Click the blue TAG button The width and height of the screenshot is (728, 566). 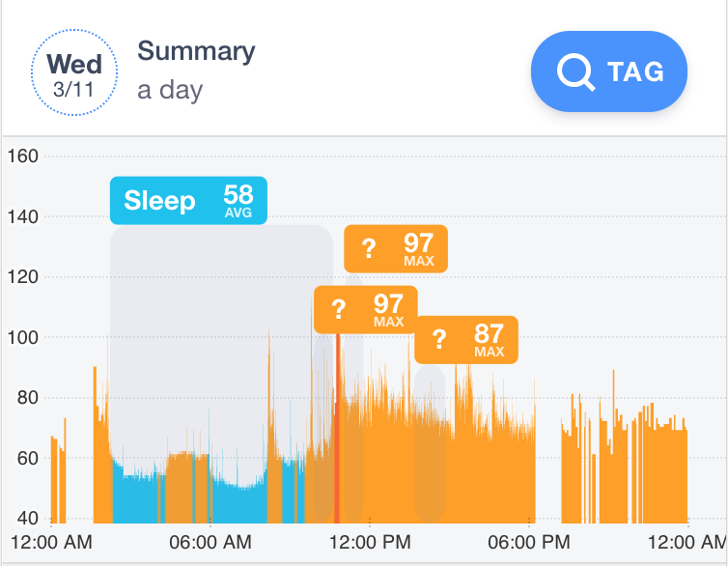[609, 71]
